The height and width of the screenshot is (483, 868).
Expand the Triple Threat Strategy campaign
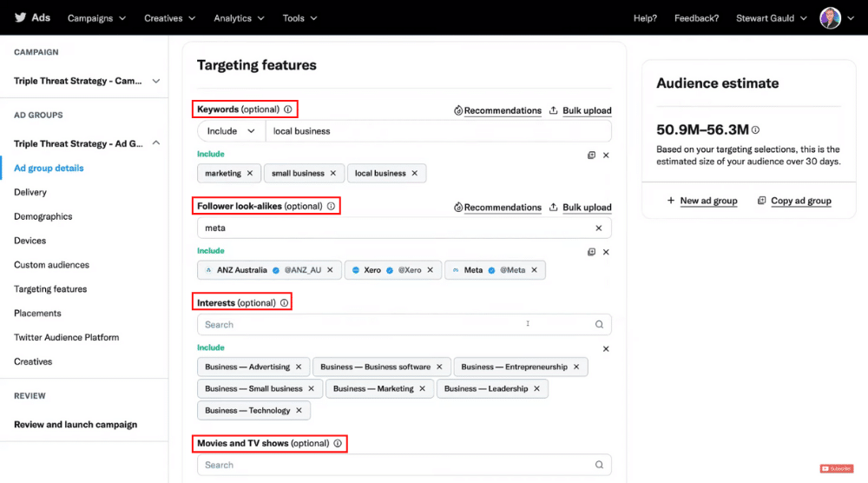click(x=156, y=82)
